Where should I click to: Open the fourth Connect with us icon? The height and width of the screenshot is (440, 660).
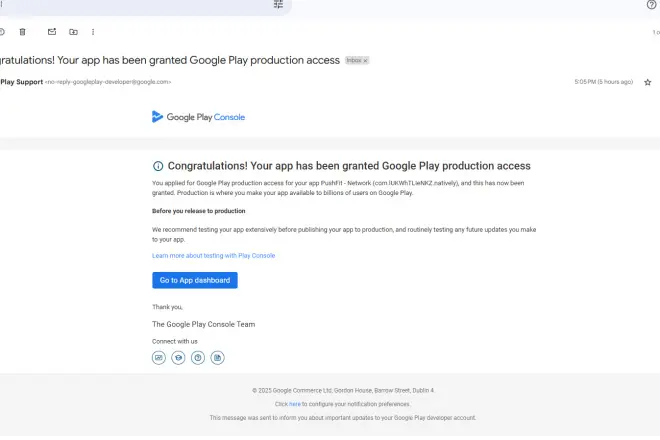coord(218,357)
